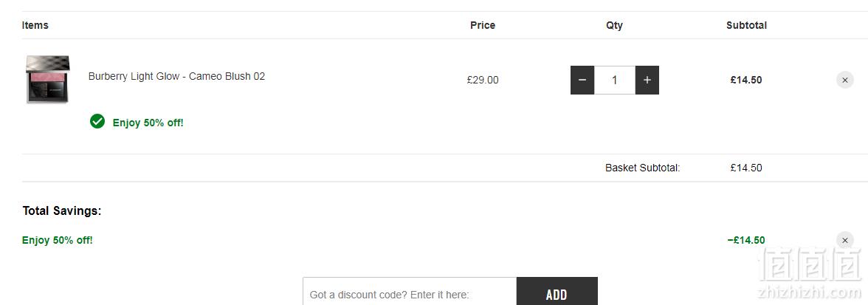The width and height of the screenshot is (868, 305).
Task: Open Burberry Light Glow - Cameo Blush 02 link
Action: 176,76
